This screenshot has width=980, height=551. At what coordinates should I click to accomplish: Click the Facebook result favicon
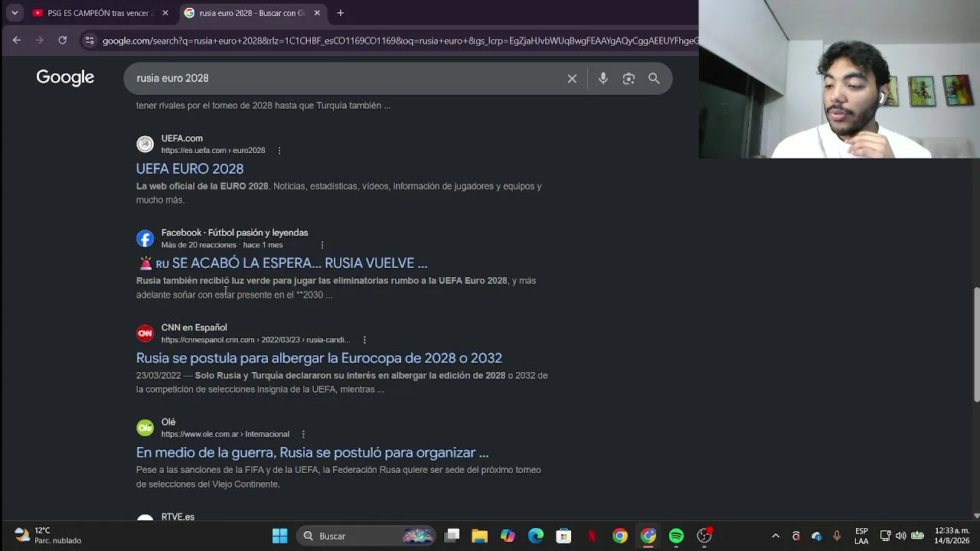(145, 239)
